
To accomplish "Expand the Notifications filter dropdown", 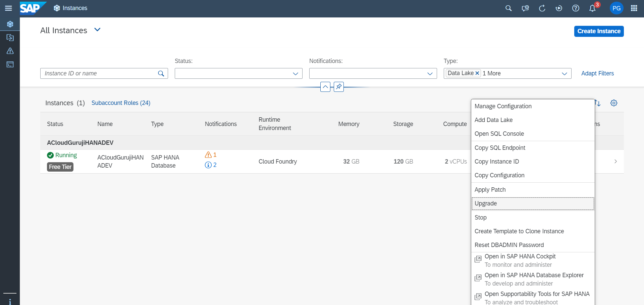I will point(430,73).
